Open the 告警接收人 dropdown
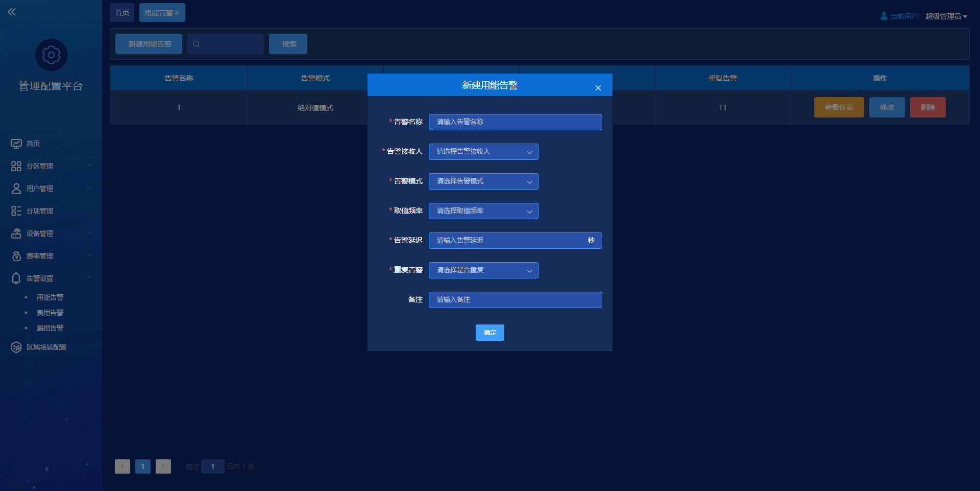Image resolution: width=980 pixels, height=491 pixels. tap(483, 152)
